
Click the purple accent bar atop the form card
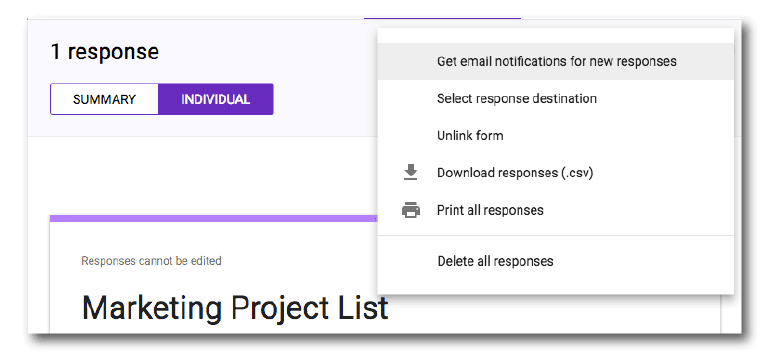213,219
